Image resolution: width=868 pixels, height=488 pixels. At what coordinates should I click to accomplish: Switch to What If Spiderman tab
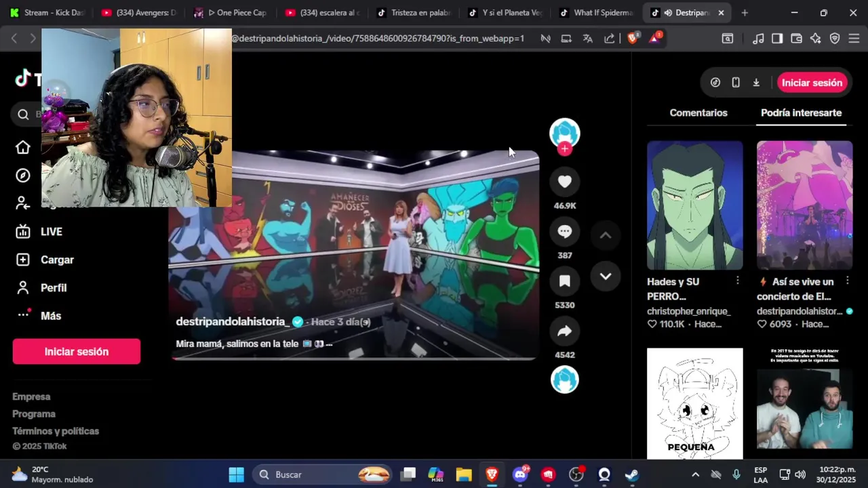coord(597,13)
